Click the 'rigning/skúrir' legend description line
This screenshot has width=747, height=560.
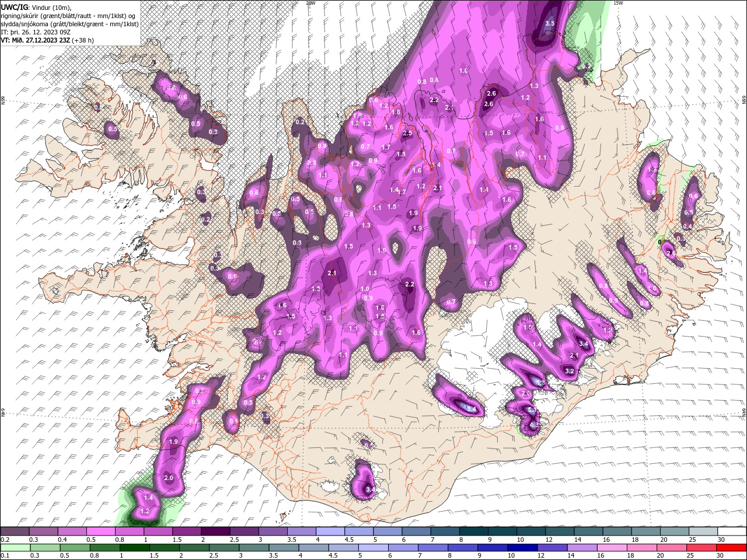[x=68, y=15]
